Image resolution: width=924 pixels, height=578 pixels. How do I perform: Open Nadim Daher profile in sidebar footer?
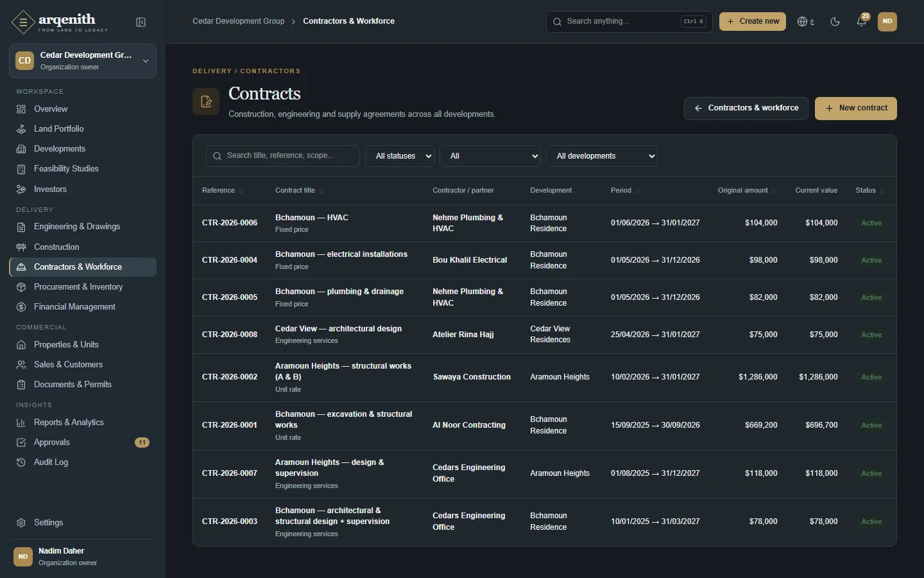point(83,557)
